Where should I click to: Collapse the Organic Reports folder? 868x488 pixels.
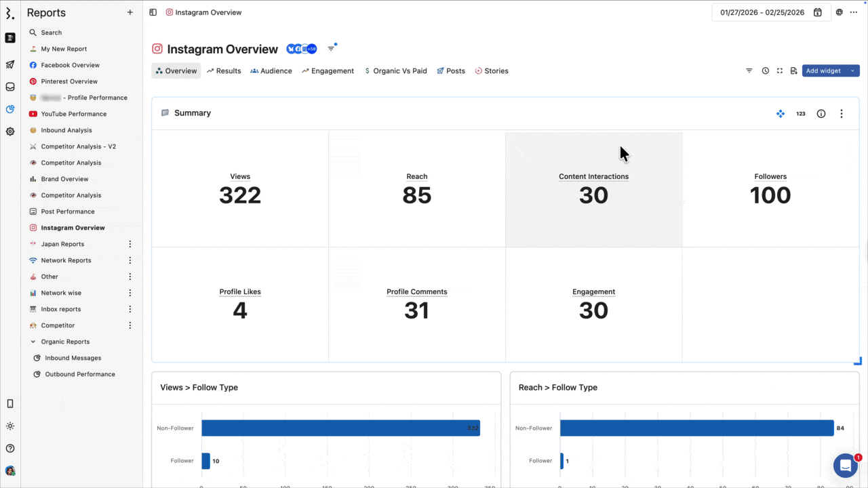(33, 342)
